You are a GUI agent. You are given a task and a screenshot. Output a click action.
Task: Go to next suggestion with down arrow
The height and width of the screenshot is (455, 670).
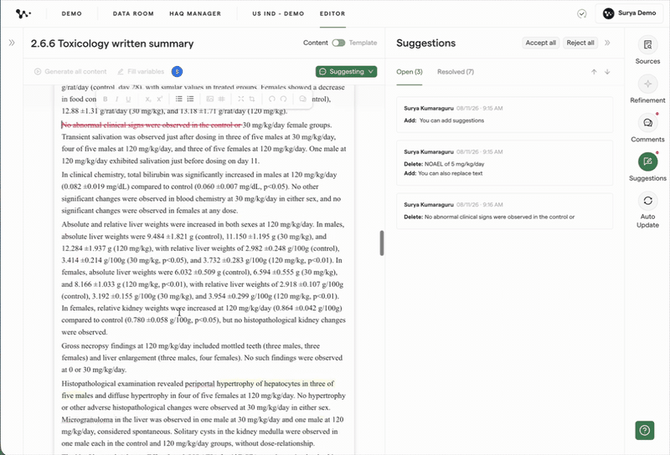(607, 72)
